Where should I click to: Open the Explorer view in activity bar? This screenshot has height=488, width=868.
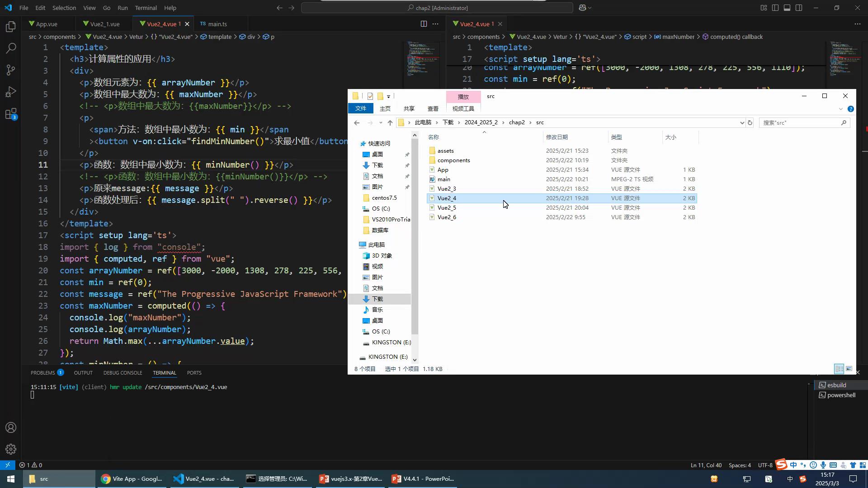click(11, 27)
